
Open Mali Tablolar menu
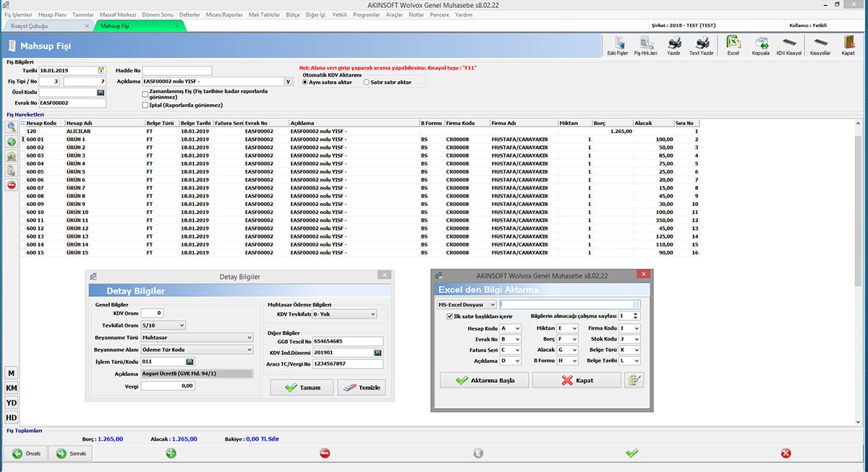264,14
